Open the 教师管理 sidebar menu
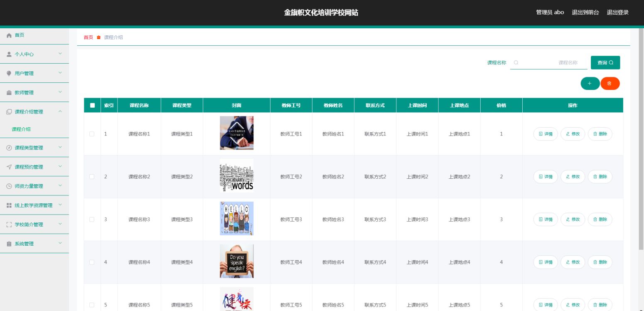Viewport: 644px width, 311px height. [34, 93]
